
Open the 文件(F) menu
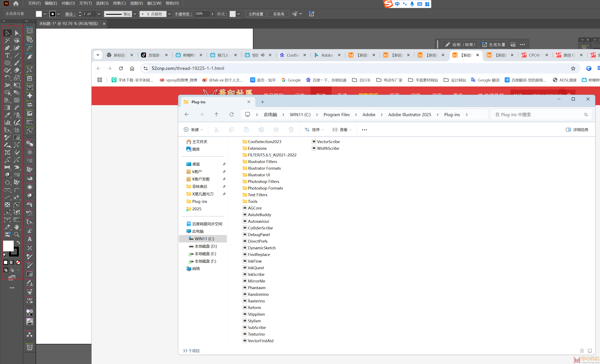click(x=34, y=3)
